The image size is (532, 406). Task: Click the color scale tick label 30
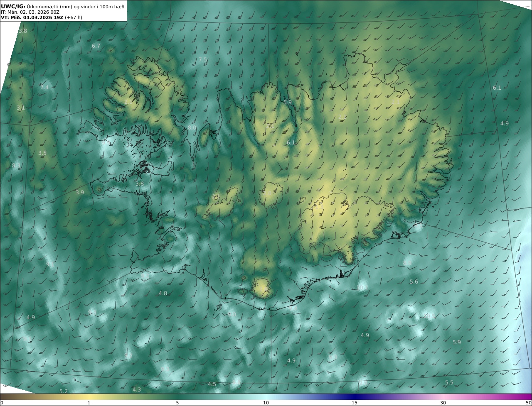tap(443, 403)
